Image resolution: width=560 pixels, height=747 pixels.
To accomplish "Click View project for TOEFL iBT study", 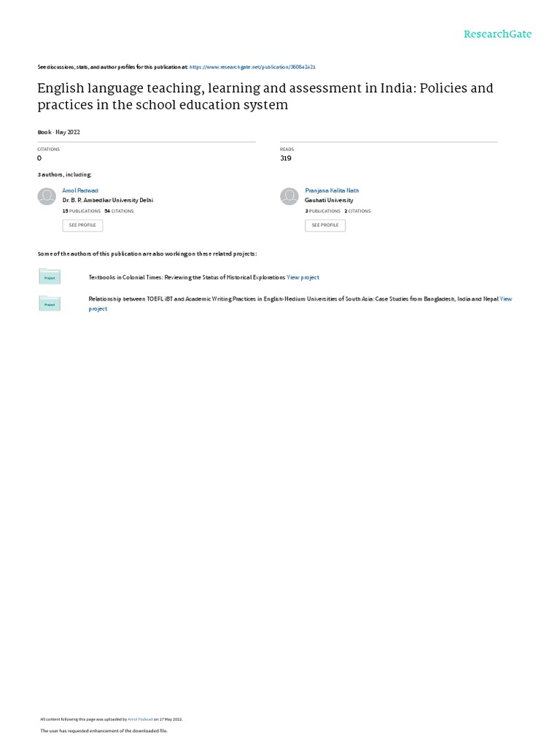I will (505, 299).
